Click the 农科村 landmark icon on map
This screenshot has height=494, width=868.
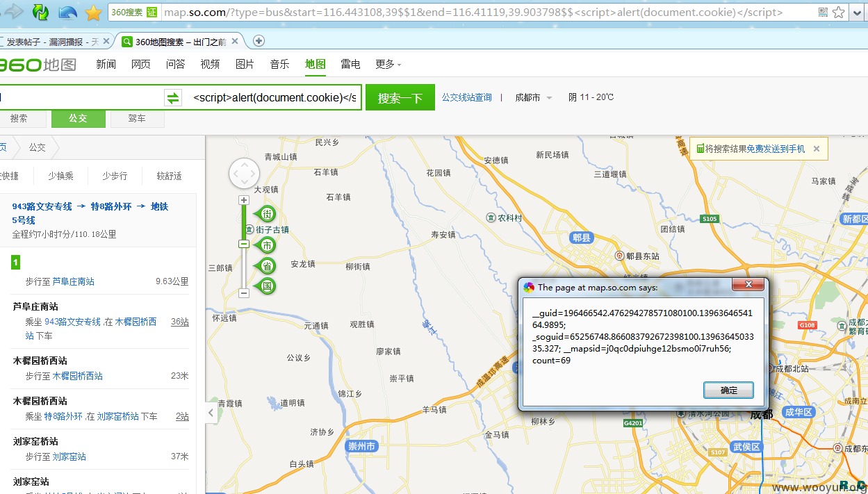(491, 217)
